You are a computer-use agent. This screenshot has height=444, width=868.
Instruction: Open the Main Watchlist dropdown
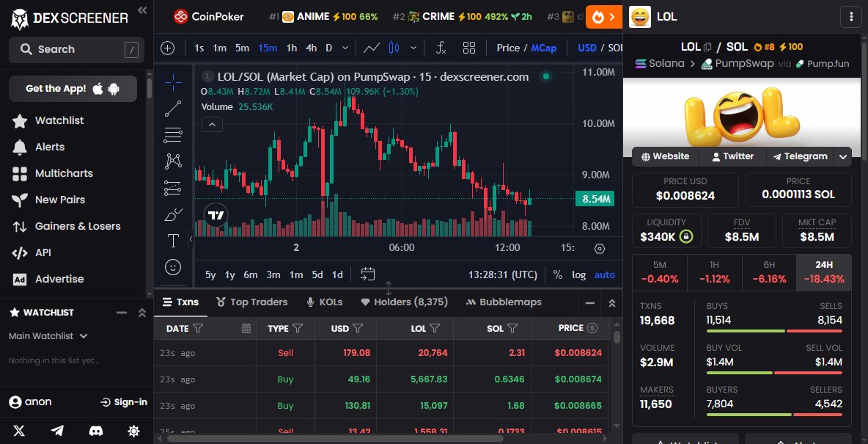pos(48,336)
